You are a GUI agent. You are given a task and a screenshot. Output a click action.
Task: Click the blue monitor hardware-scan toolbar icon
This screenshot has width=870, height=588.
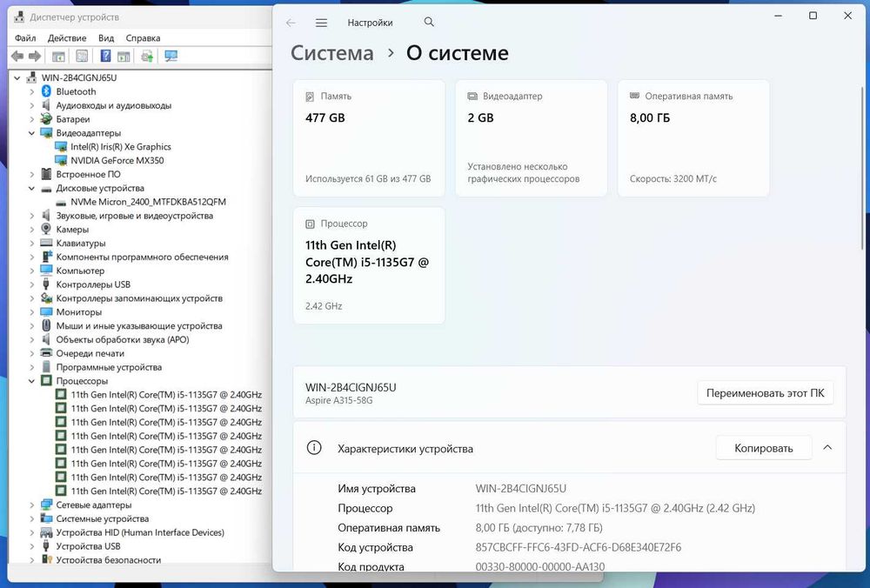171,56
